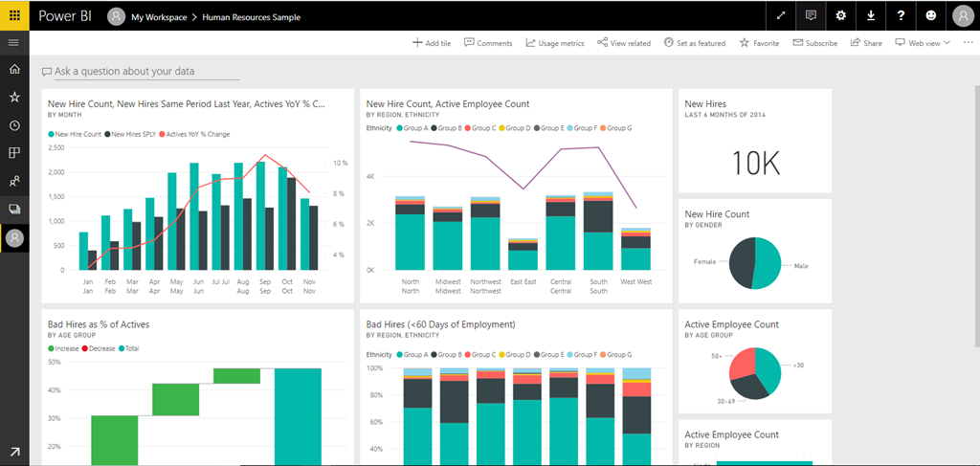This screenshot has width=980, height=466.
Task: Click the Increase legend swatch
Action: click(51, 348)
